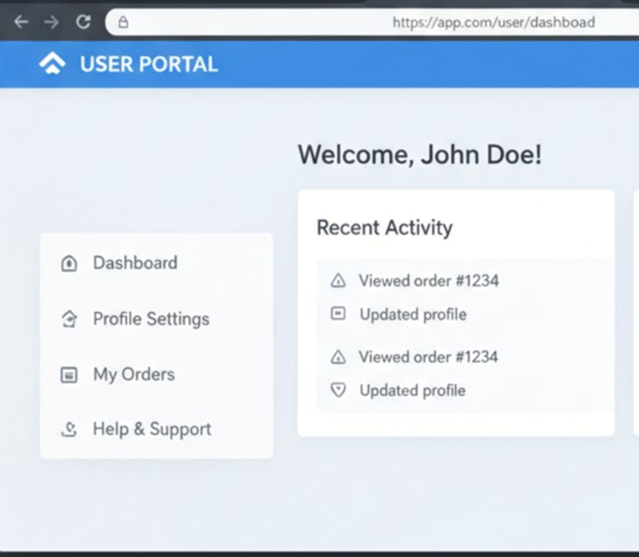Focus the URL address bar
This screenshot has width=639, height=557.
click(400, 21)
